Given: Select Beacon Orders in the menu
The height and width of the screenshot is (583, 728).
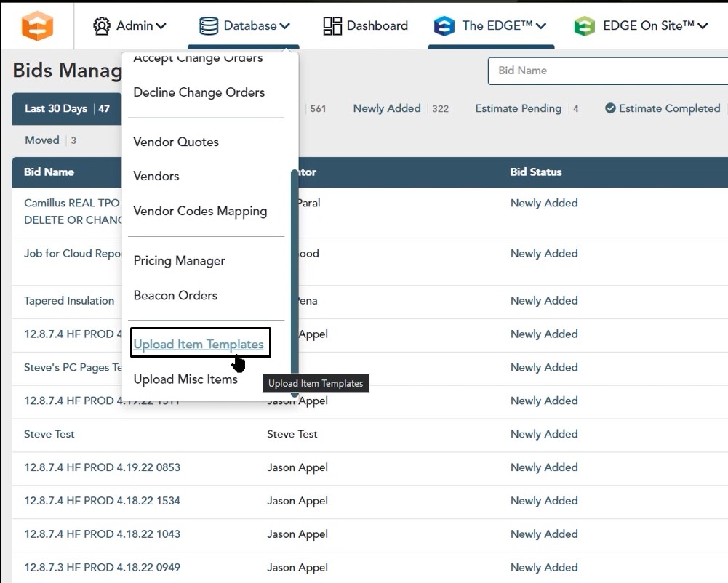Looking at the screenshot, I should coord(175,295).
